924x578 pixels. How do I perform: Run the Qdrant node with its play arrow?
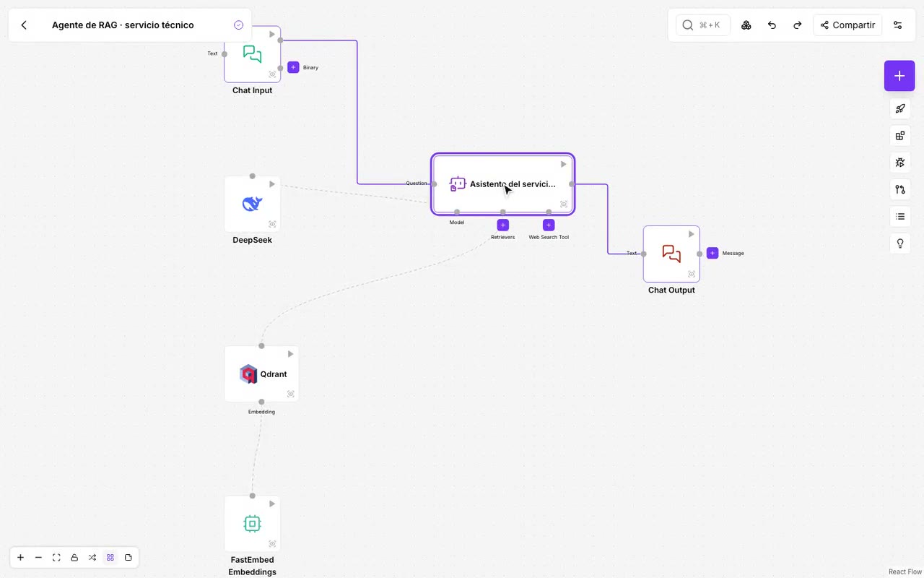pyautogui.click(x=290, y=354)
